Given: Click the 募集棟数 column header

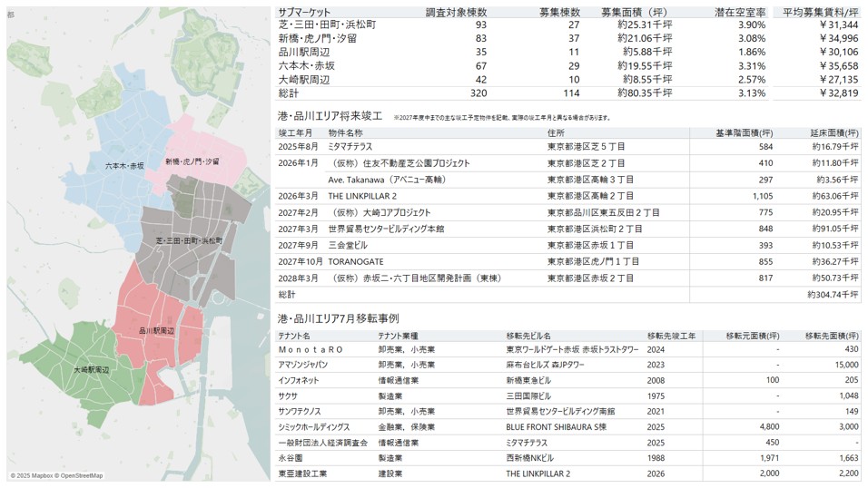Looking at the screenshot, I should coord(559,12).
